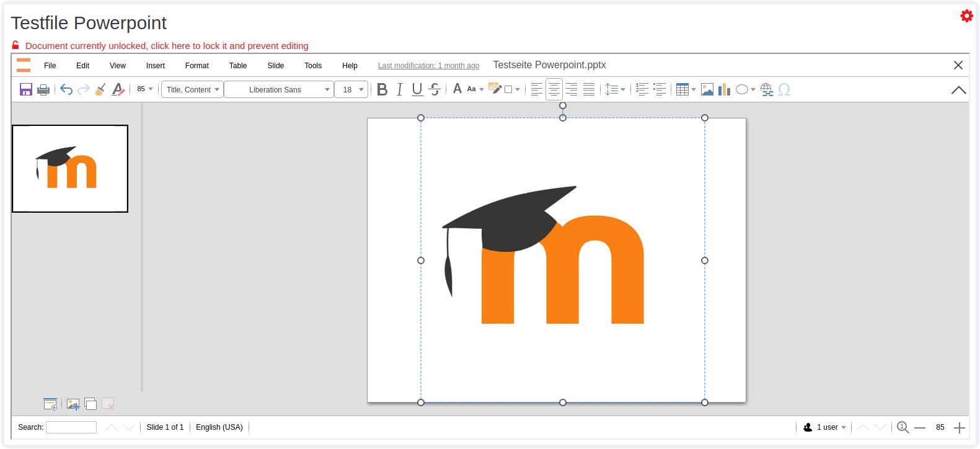Align text to the right
The width and height of the screenshot is (980, 449).
click(572, 89)
